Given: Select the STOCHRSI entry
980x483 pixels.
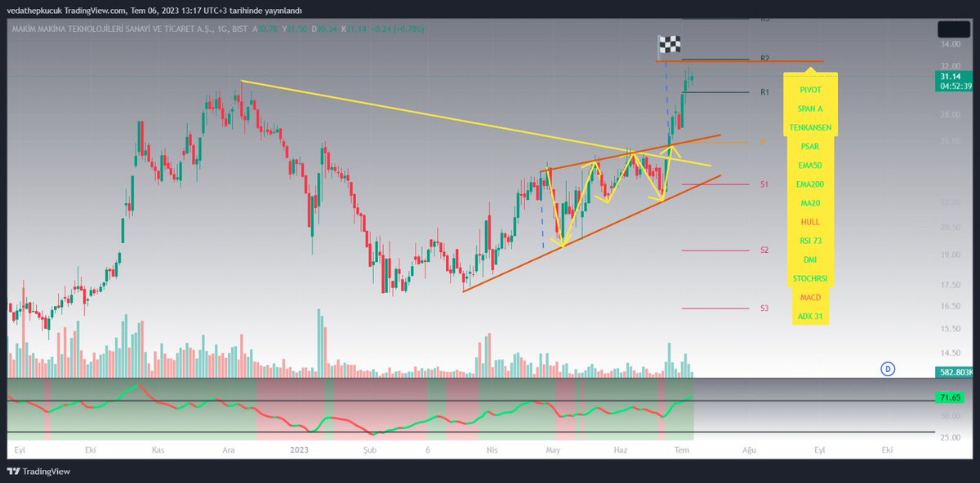Looking at the screenshot, I should pos(810,278).
